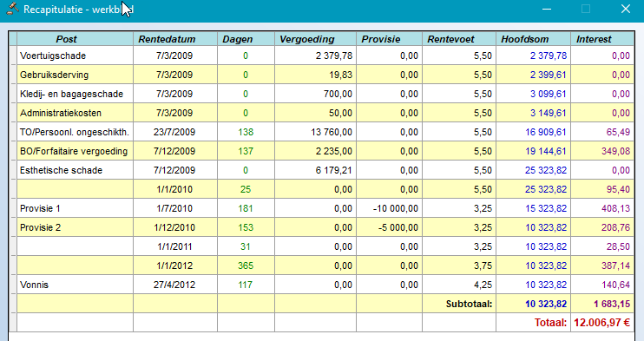
Task: Click the Subtotaal label
Action: tap(469, 304)
